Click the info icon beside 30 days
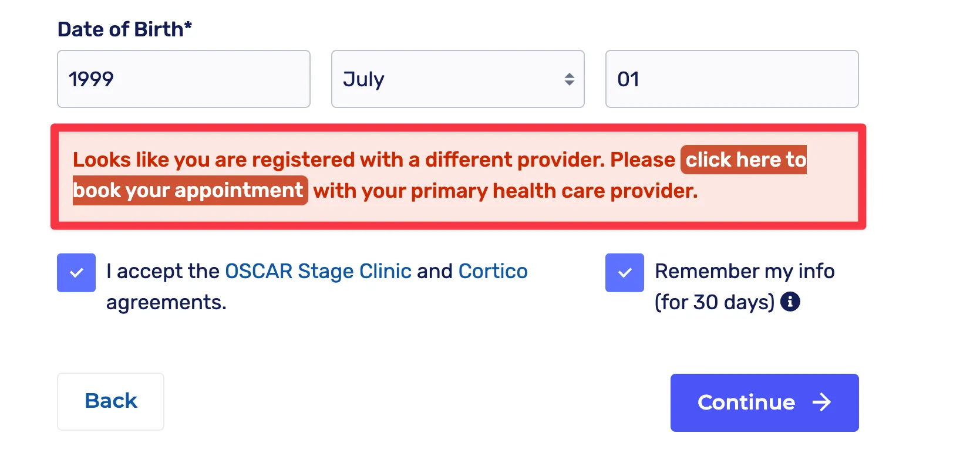The height and width of the screenshot is (460, 980). (790, 302)
